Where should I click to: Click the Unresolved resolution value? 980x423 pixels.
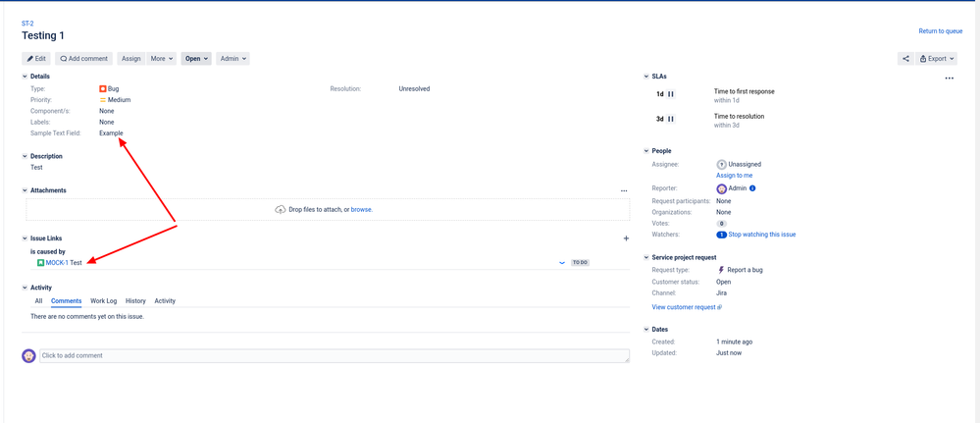tap(414, 89)
